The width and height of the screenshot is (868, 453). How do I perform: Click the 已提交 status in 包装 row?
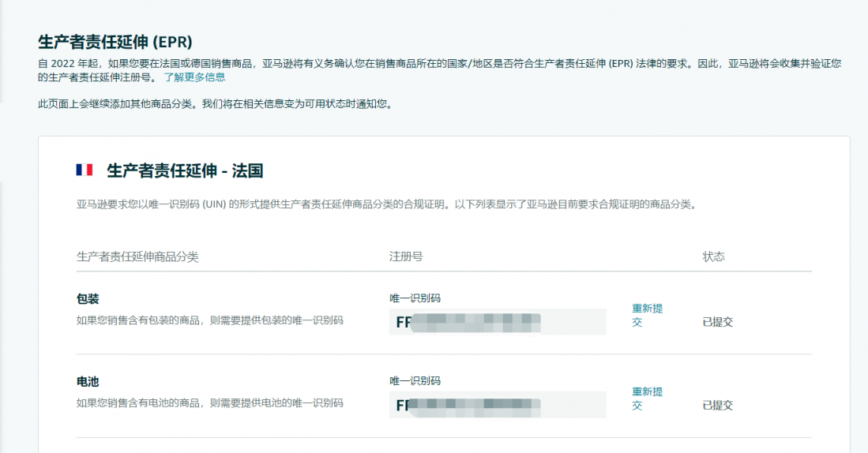717,322
